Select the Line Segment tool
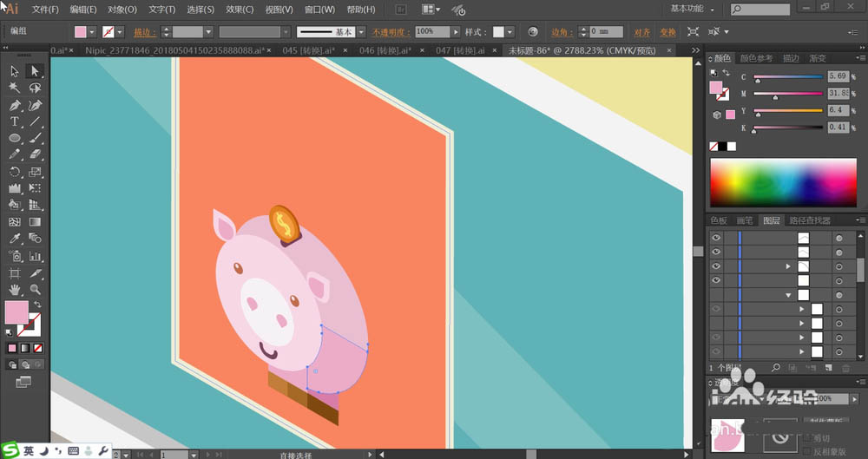Screen dimensions: 868x459 35,121
